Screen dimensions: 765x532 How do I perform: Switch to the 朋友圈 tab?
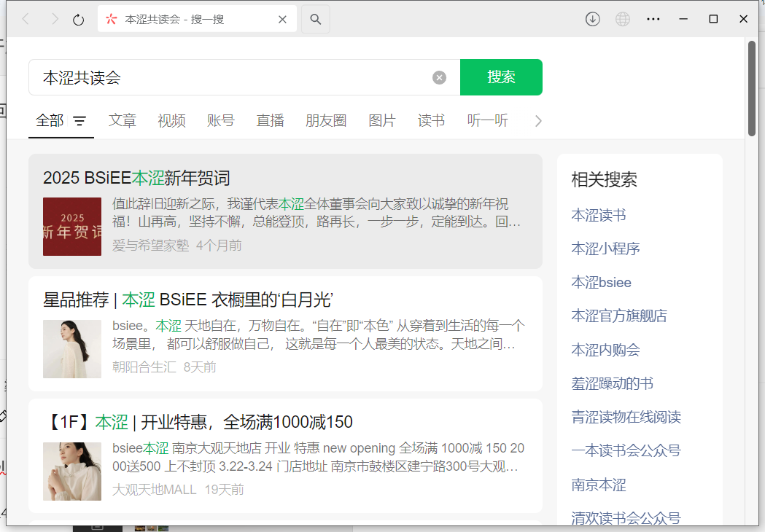[326, 120]
